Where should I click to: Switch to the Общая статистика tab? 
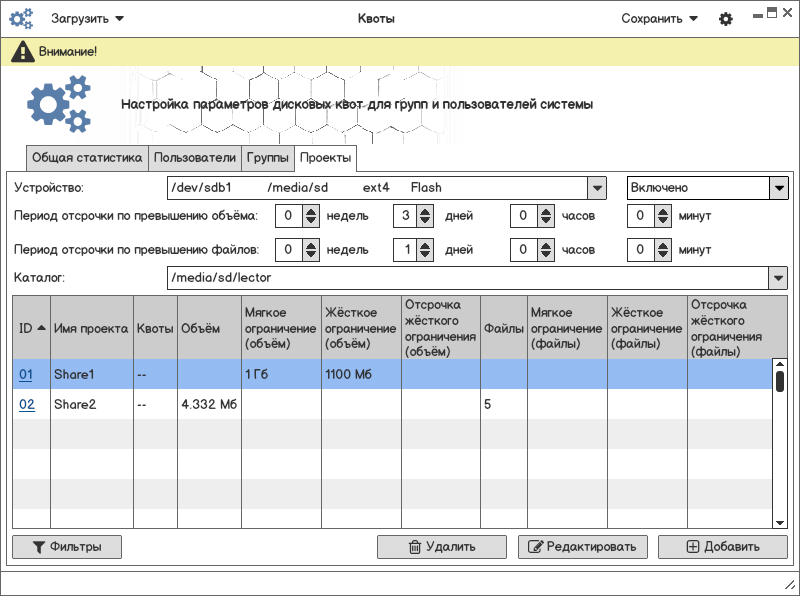click(87, 158)
